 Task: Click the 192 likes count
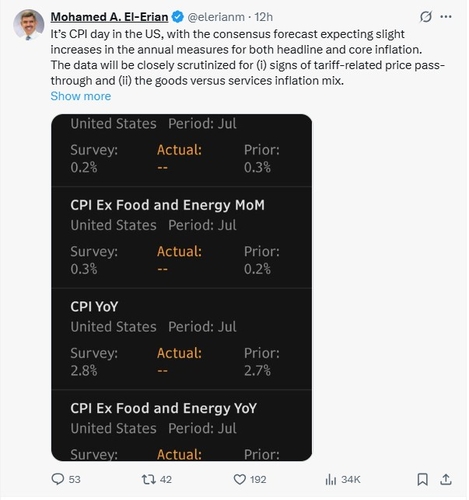point(258,480)
